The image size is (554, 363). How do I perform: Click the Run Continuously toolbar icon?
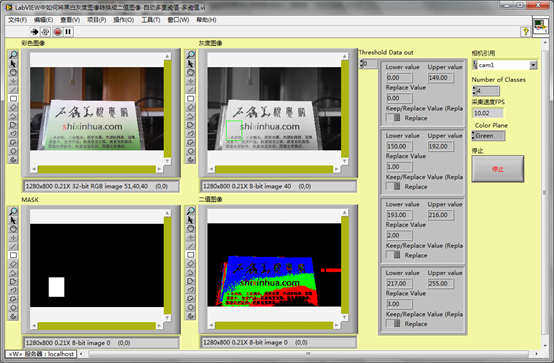click(x=45, y=32)
